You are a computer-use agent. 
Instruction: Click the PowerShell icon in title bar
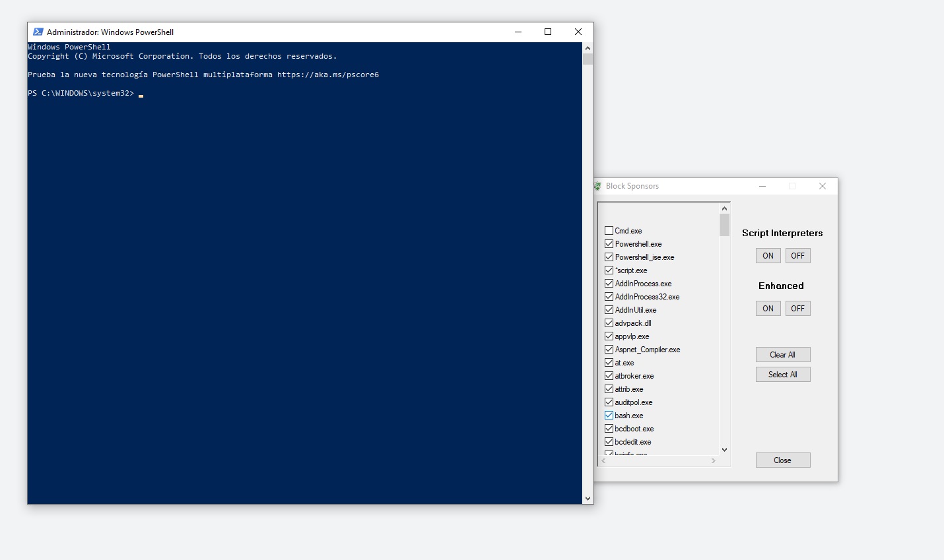38,32
